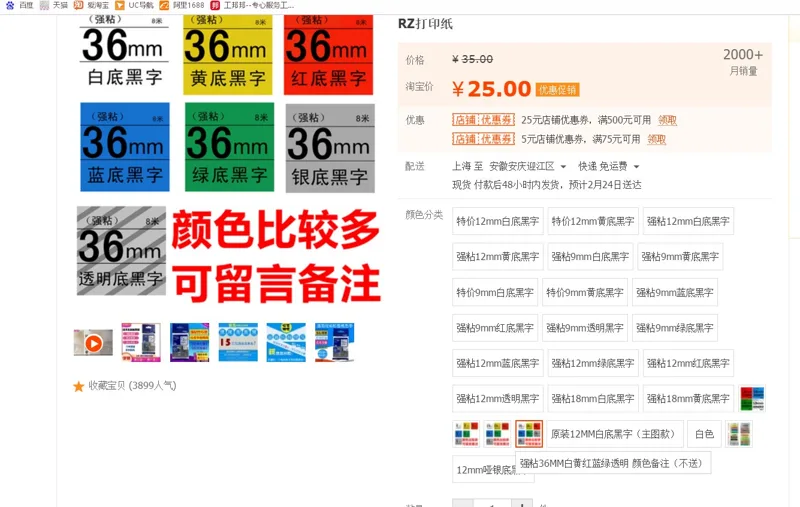Claim the 25元 store coupon
Screen dimensions: 800x507
pyautogui.click(x=667, y=120)
